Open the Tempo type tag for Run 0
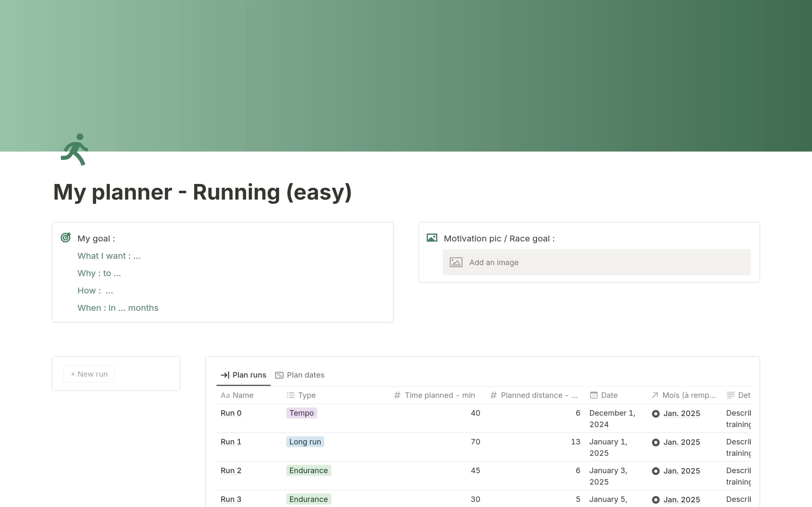812x507 pixels. point(301,413)
